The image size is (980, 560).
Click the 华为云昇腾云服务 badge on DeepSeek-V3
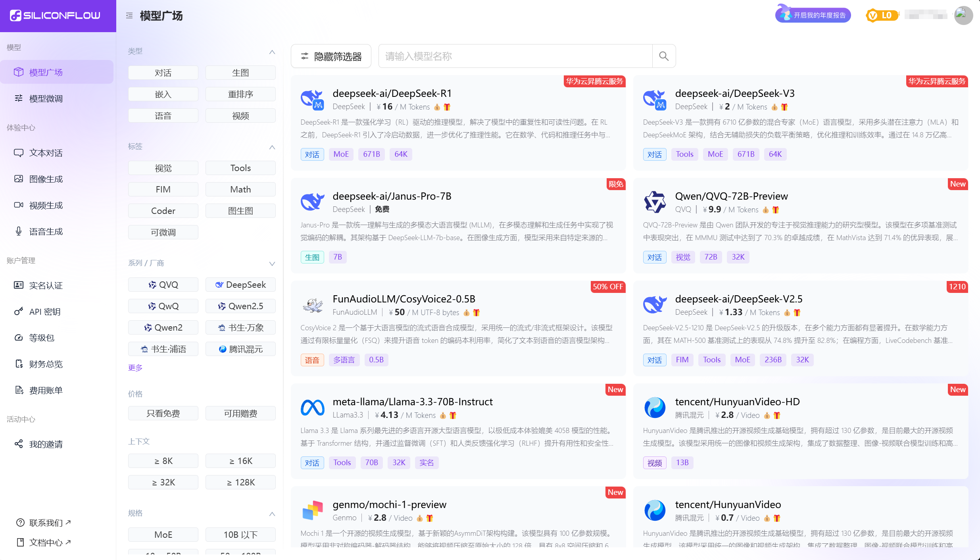click(937, 81)
